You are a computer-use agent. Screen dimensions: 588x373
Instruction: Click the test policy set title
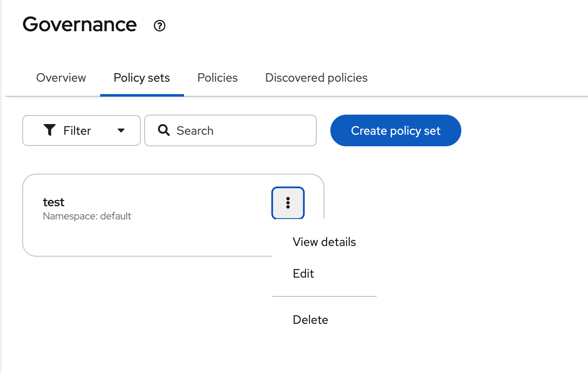pos(53,202)
